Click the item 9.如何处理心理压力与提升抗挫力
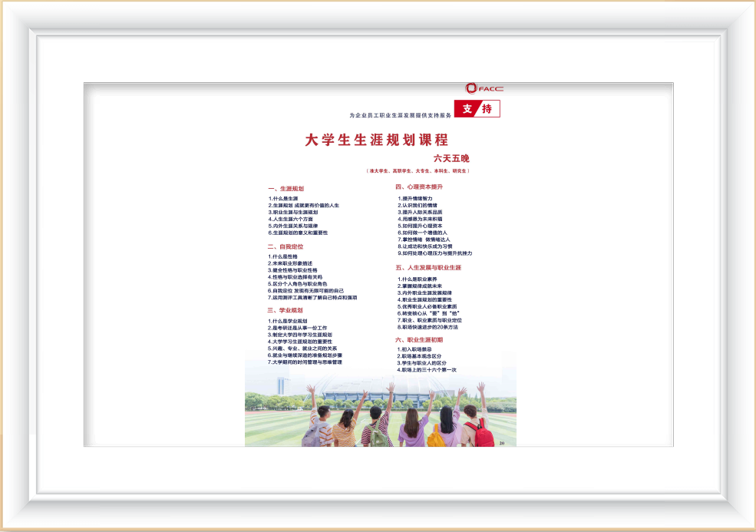The width and height of the screenshot is (756, 532). [434, 253]
